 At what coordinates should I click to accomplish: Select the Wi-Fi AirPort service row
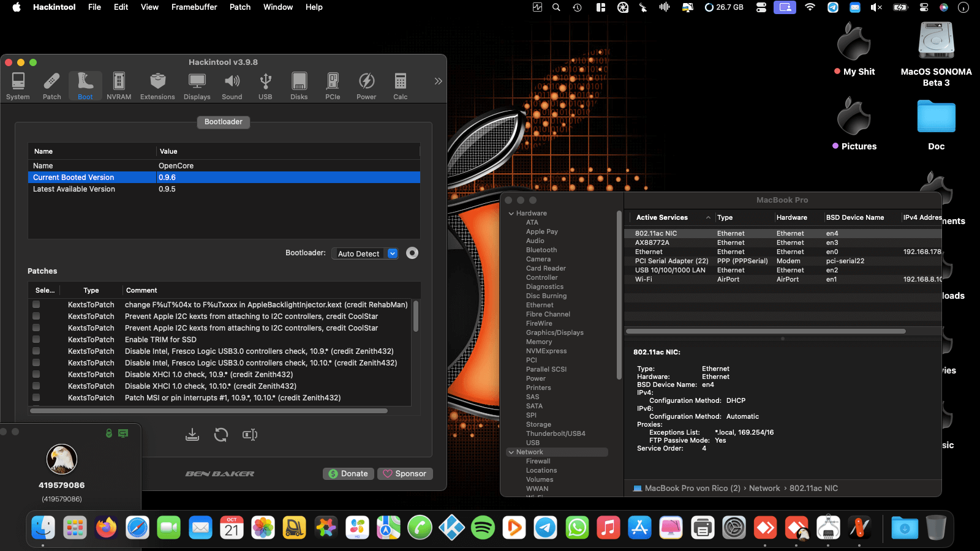click(783, 279)
